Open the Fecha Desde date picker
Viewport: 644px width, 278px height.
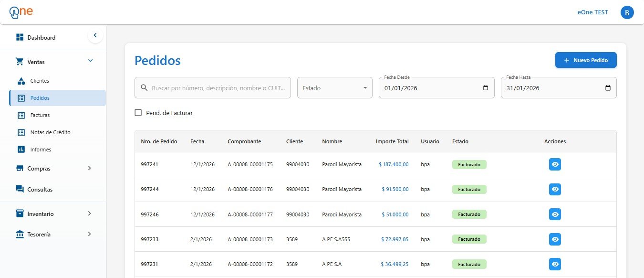coord(485,88)
